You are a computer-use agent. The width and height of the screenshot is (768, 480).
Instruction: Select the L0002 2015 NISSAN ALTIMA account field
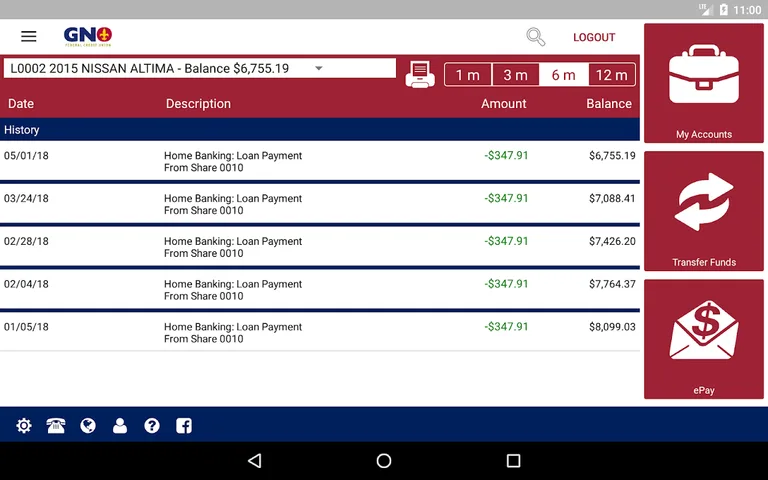point(200,68)
